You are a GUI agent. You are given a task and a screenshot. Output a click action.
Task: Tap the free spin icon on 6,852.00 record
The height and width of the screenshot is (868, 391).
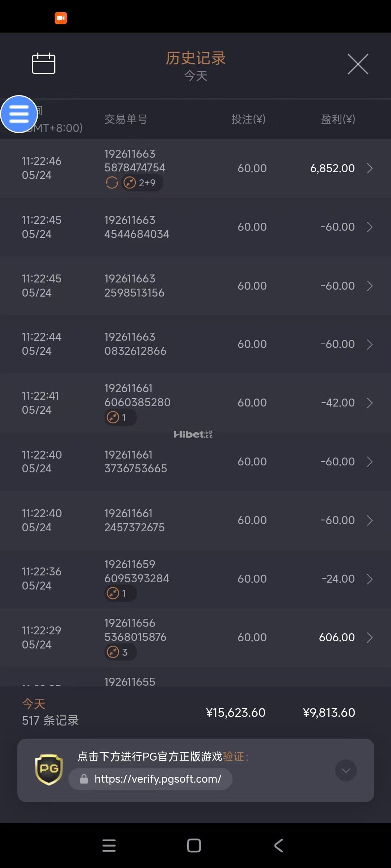(x=112, y=183)
